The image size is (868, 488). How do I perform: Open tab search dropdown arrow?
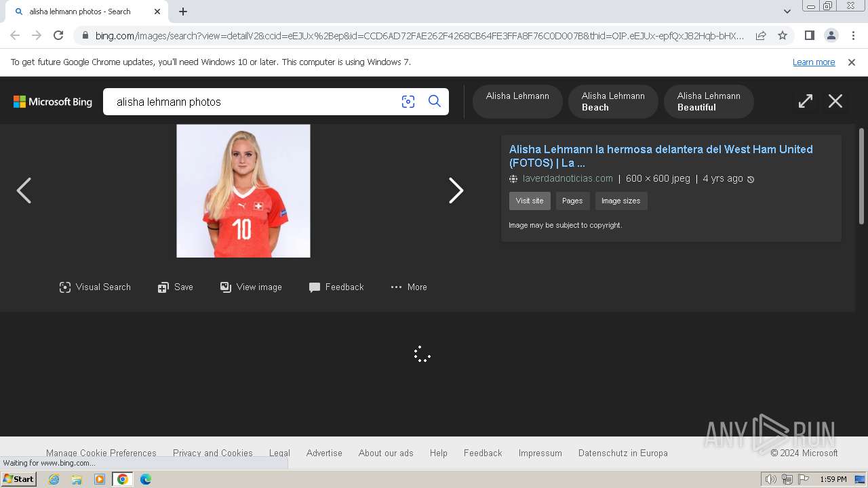point(787,12)
